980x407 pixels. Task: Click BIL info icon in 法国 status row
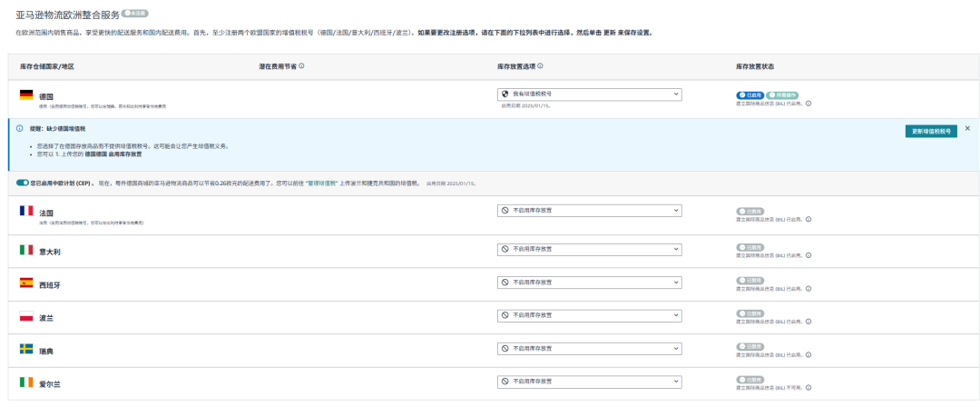click(x=808, y=220)
